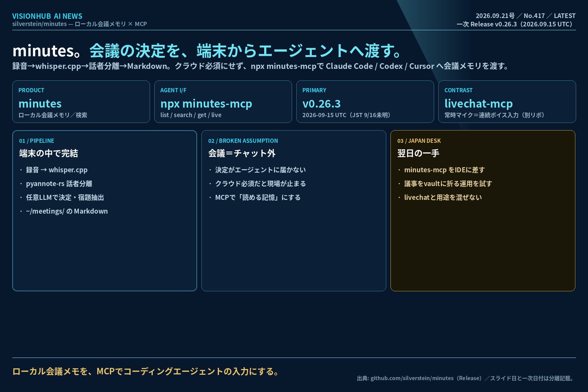Click bullet 'クラウド必須だと現場が止まる'

pyautogui.click(x=261, y=183)
